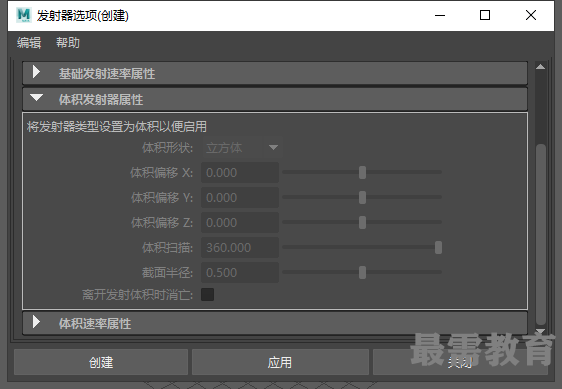Image resolution: width=562 pixels, height=389 pixels.
Task: Click the 离开发射体积时消亡 label
Action: tap(138, 295)
